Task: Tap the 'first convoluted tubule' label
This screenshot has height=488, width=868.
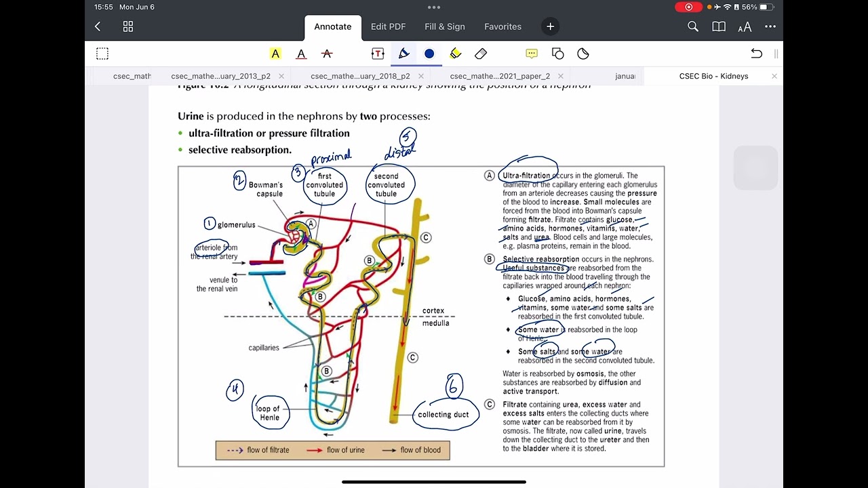Action: pyautogui.click(x=325, y=185)
